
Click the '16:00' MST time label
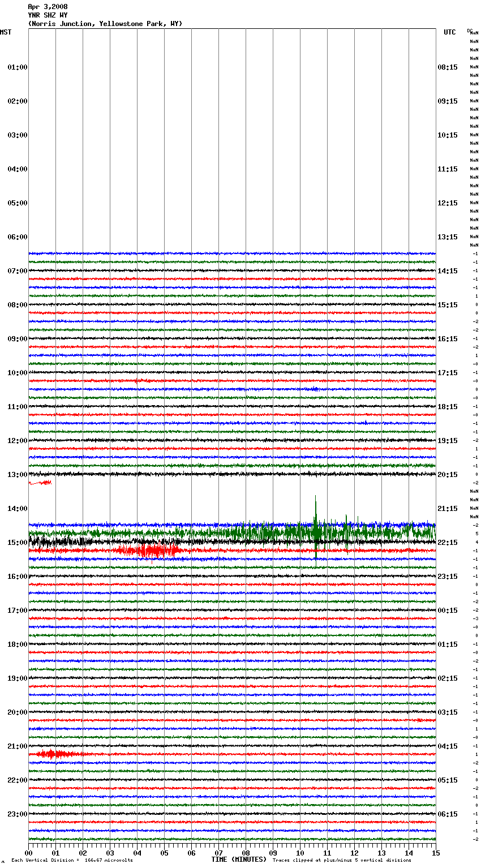point(18,577)
